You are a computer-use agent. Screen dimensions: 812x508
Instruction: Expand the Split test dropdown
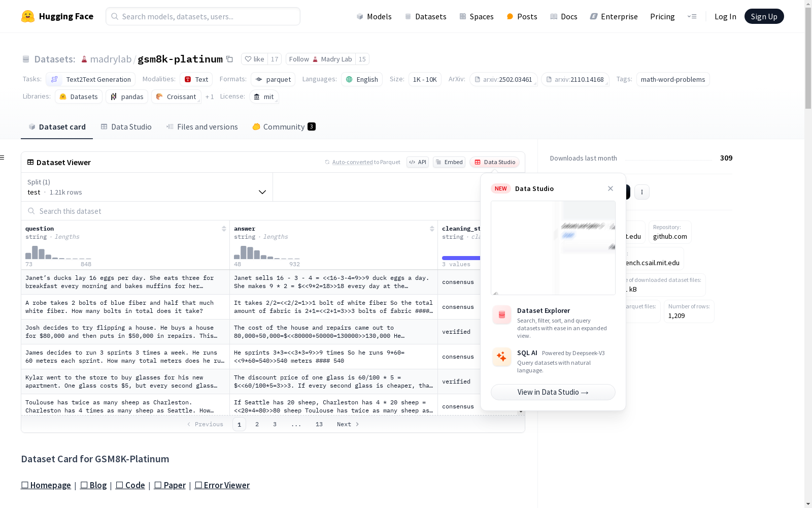147,187
